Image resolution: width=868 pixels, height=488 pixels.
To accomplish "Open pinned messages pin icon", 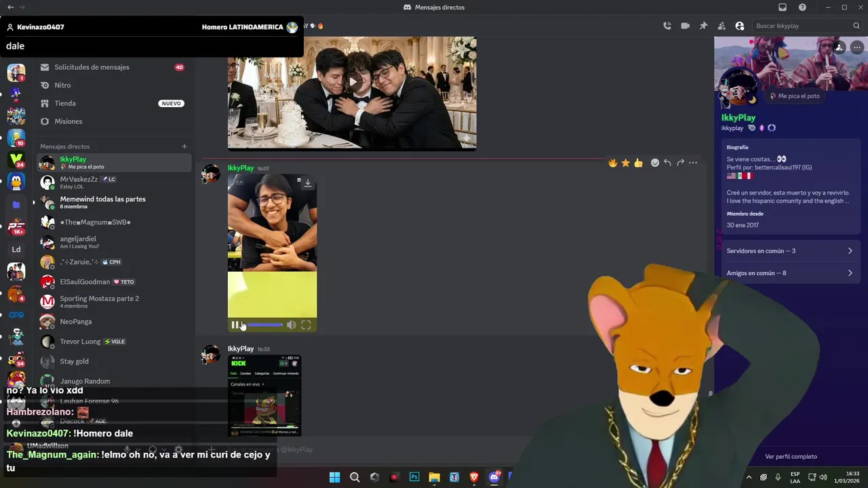I will [703, 26].
